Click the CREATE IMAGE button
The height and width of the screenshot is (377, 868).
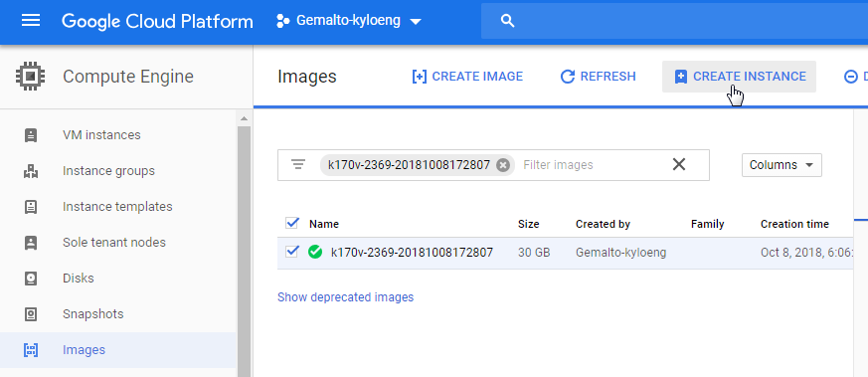[467, 77]
